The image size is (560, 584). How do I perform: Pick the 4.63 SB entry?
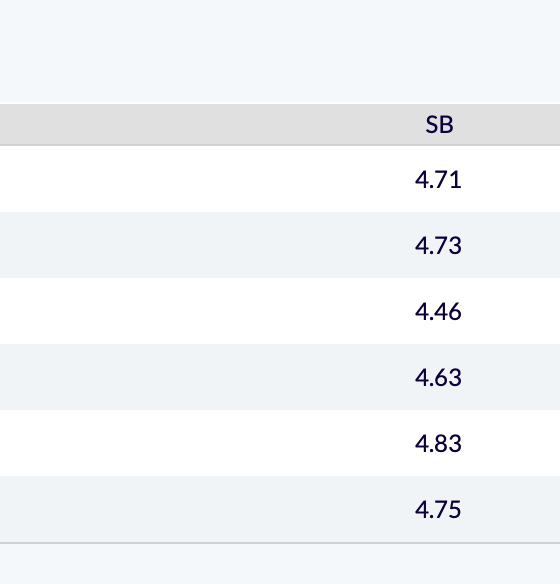438,378
